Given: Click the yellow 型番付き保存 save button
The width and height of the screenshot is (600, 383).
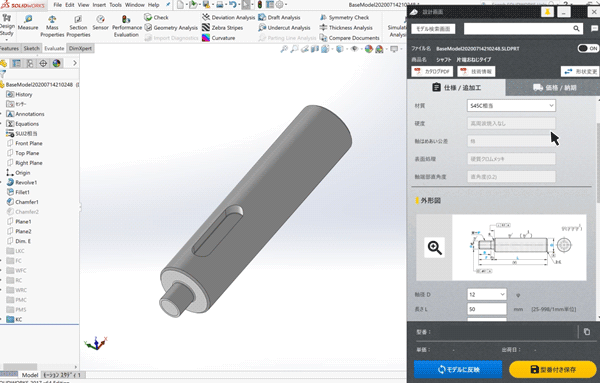Looking at the screenshot, I should click(x=553, y=369).
